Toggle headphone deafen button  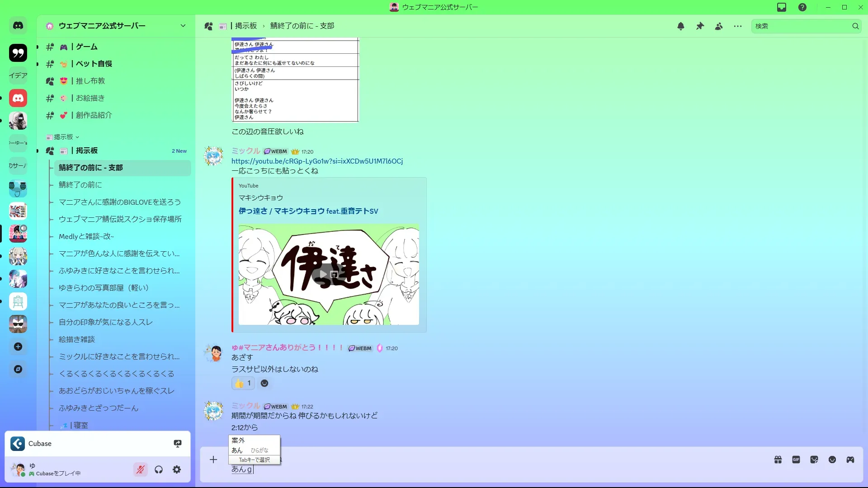tap(159, 469)
